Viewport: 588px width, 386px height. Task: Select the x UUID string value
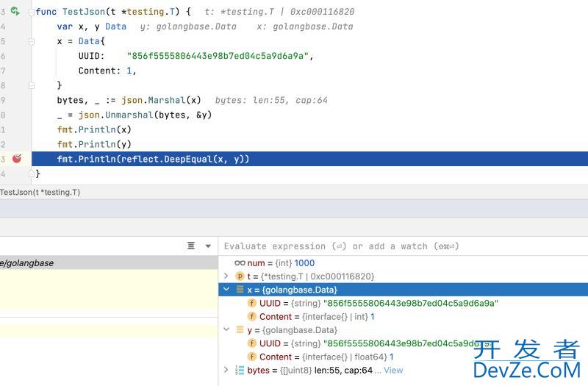pyautogui.click(x=411, y=303)
